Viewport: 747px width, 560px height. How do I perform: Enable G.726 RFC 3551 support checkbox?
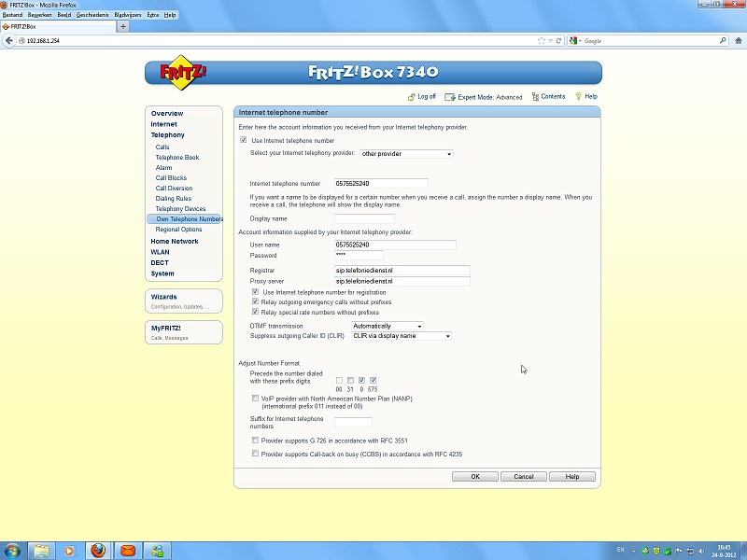point(255,440)
